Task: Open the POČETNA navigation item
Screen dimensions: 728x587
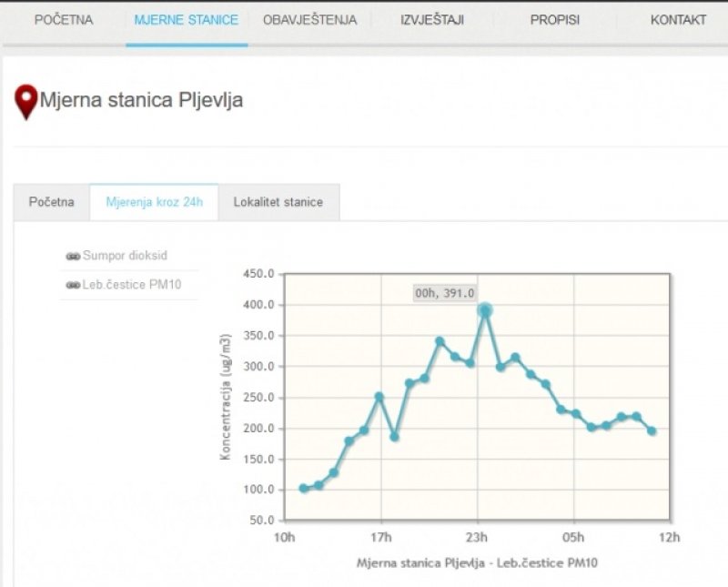Action: (x=64, y=20)
